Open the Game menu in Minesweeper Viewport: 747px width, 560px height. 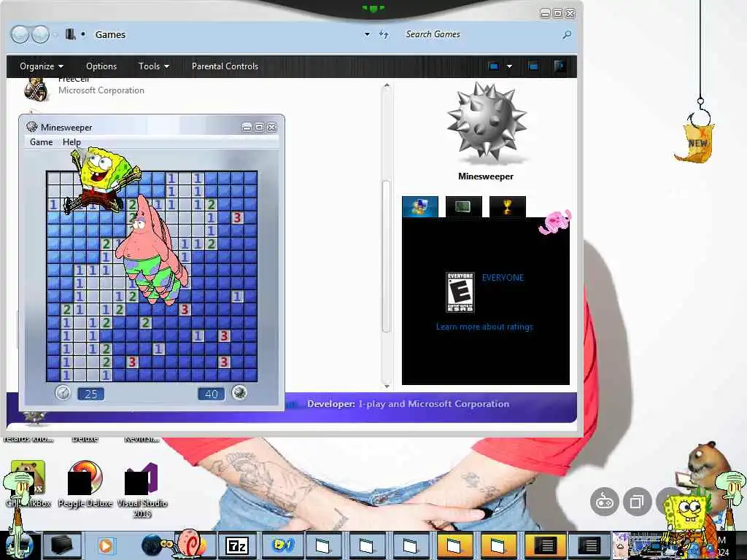coord(42,142)
